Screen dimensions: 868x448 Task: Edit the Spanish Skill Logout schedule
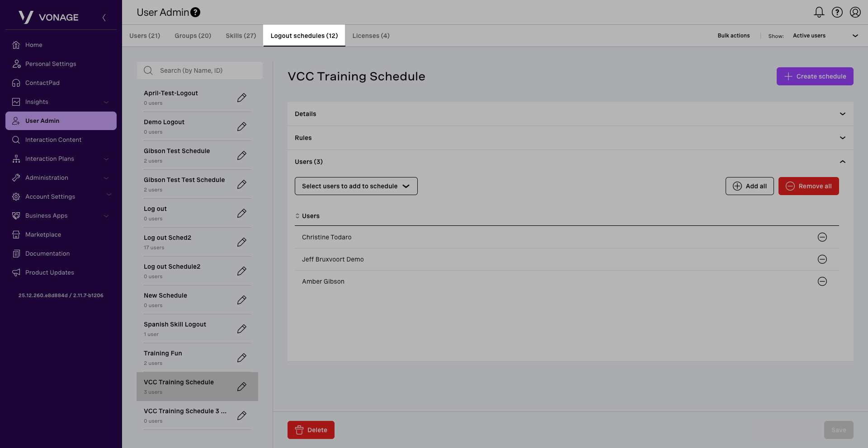pos(242,329)
